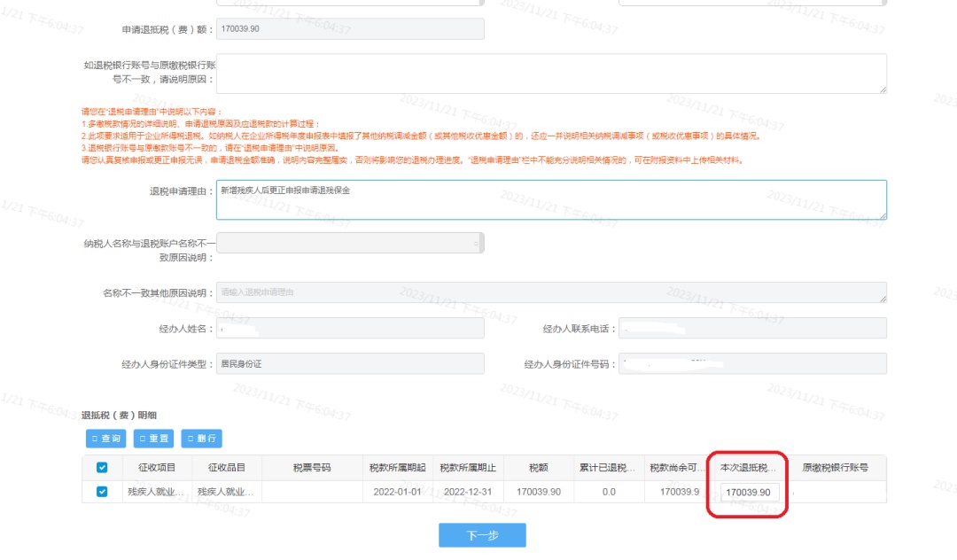Screen dimensions: 957x560
Task: Toggle the header select-all checkbox
Action: tap(102, 468)
